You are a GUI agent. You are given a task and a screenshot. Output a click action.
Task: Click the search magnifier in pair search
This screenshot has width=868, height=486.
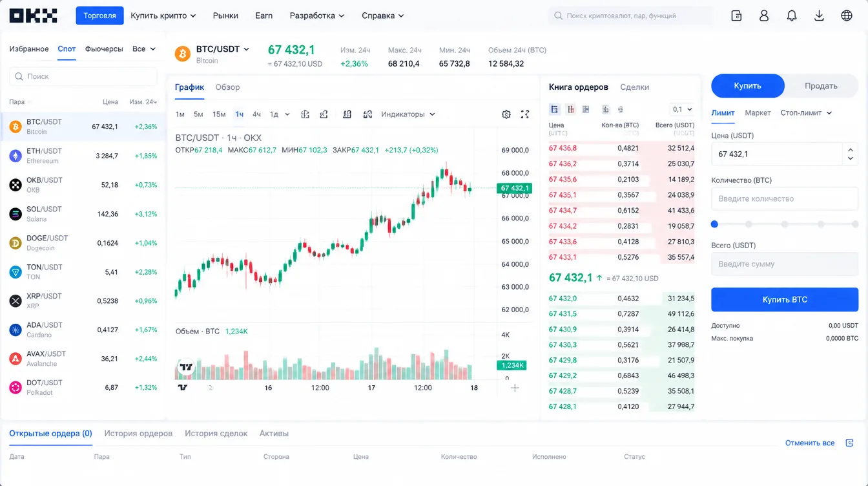(x=19, y=76)
